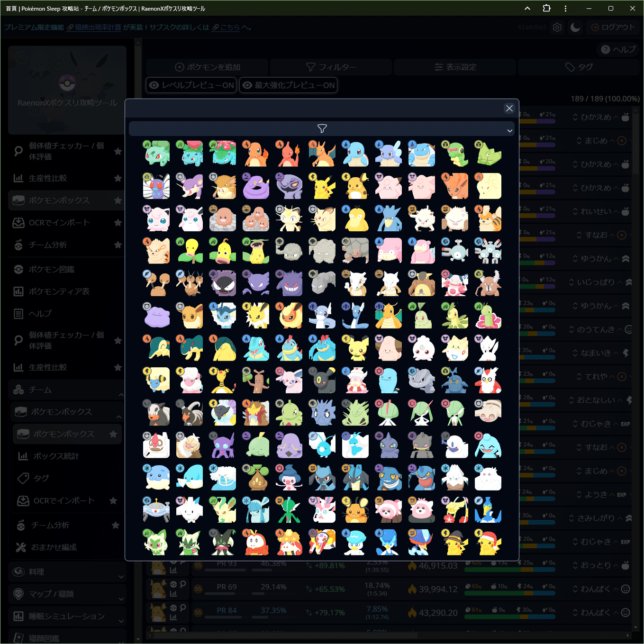Open the 表示設定 tab
Image resolution: width=644 pixels, height=644 pixels.
(455, 67)
